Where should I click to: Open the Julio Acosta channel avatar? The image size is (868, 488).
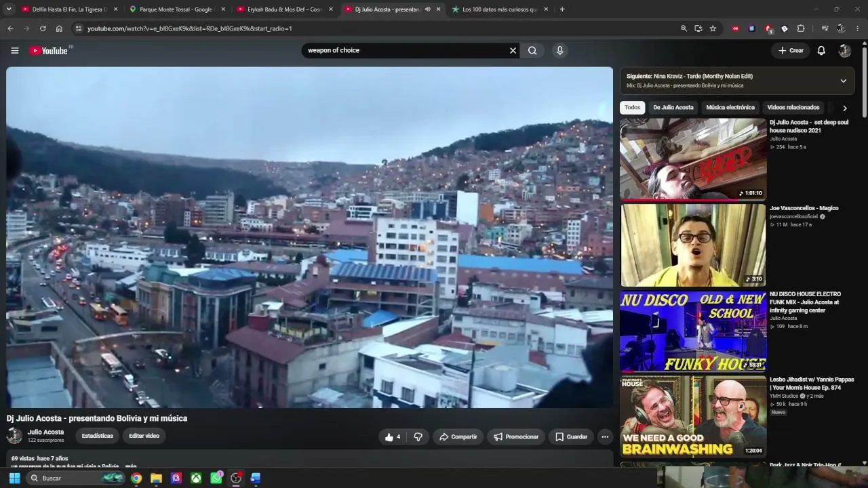14,436
